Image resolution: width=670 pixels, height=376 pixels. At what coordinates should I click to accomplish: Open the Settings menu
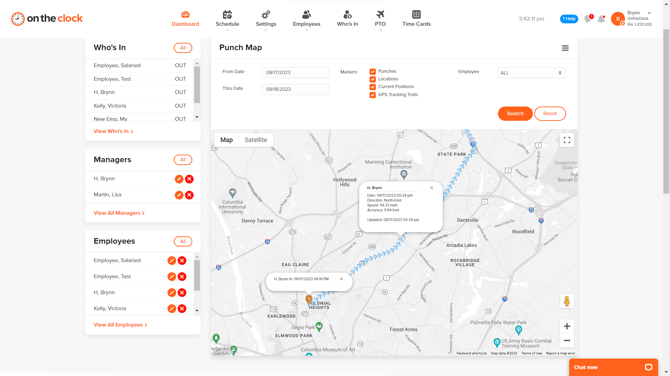[266, 19]
